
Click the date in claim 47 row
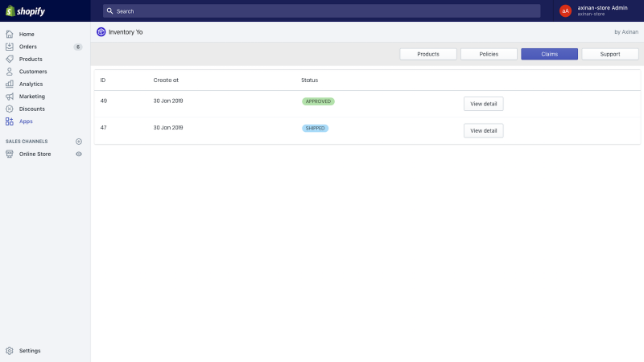pyautogui.click(x=168, y=128)
